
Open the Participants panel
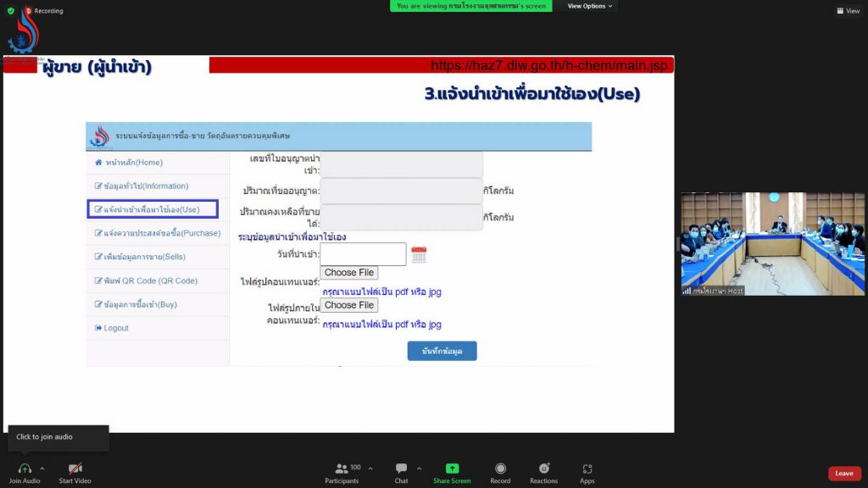click(342, 469)
